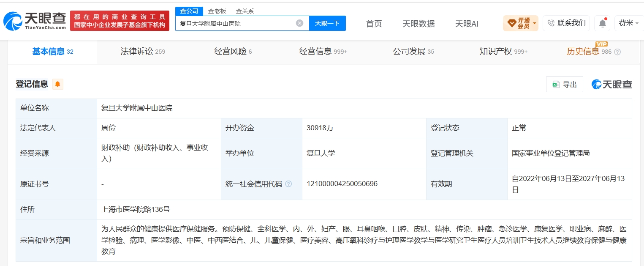Select the 查公司 search tab
The height and width of the screenshot is (266, 644).
pos(189,11)
